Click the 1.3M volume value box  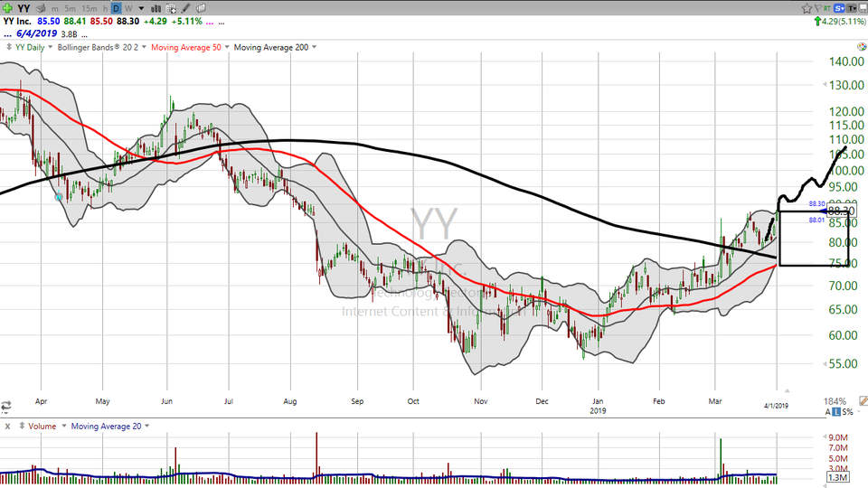tap(837, 477)
